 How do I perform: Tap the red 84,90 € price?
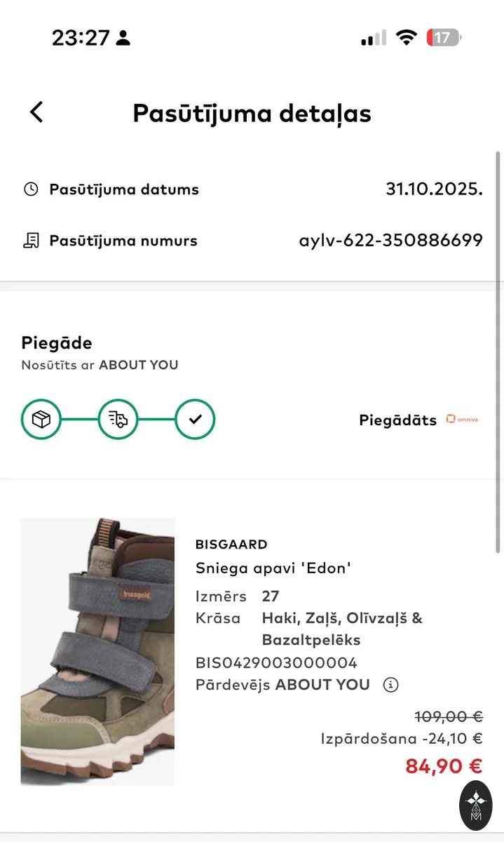(444, 766)
